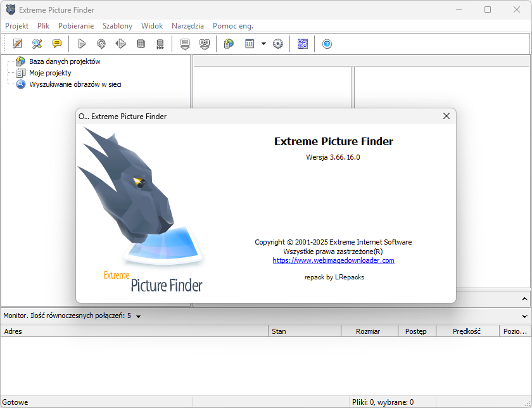Open the webimagedownloader.com link
532x408 pixels.
coord(334,260)
